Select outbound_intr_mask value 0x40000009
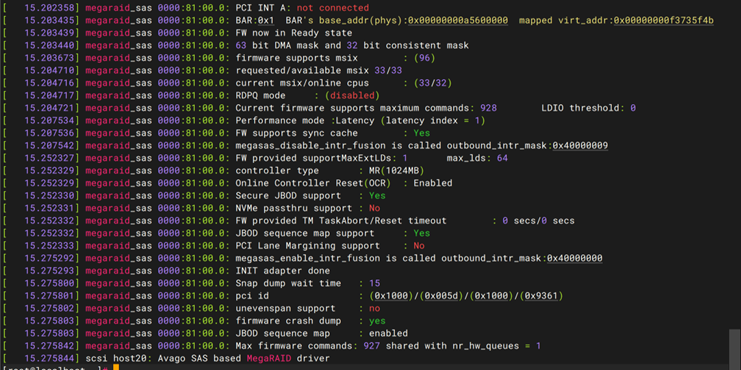The image size is (741, 370). click(x=580, y=146)
